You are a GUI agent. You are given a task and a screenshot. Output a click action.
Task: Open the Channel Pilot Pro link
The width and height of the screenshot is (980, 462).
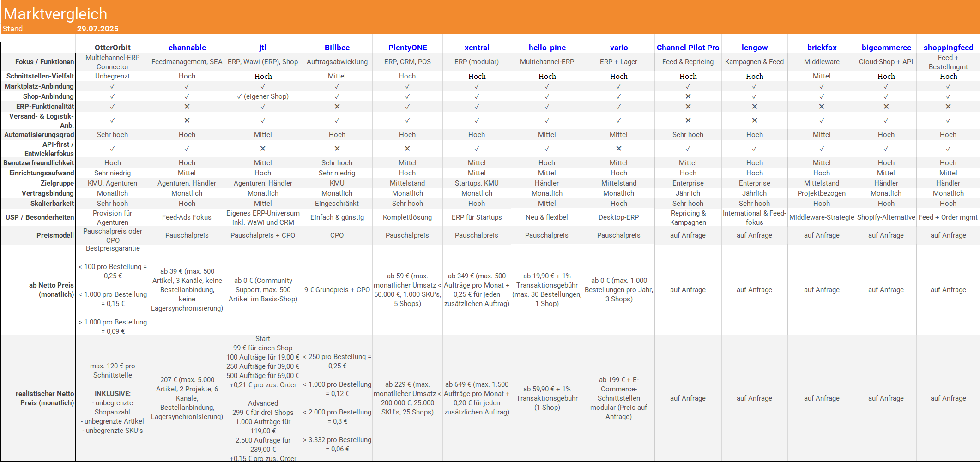click(x=688, y=48)
